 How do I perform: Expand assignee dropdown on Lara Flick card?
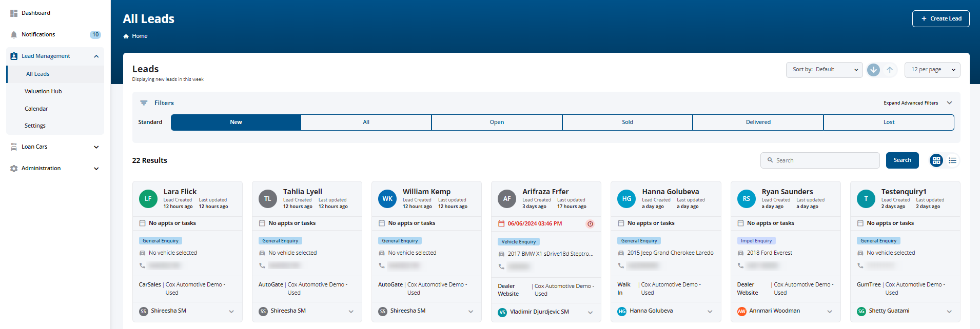tap(231, 312)
